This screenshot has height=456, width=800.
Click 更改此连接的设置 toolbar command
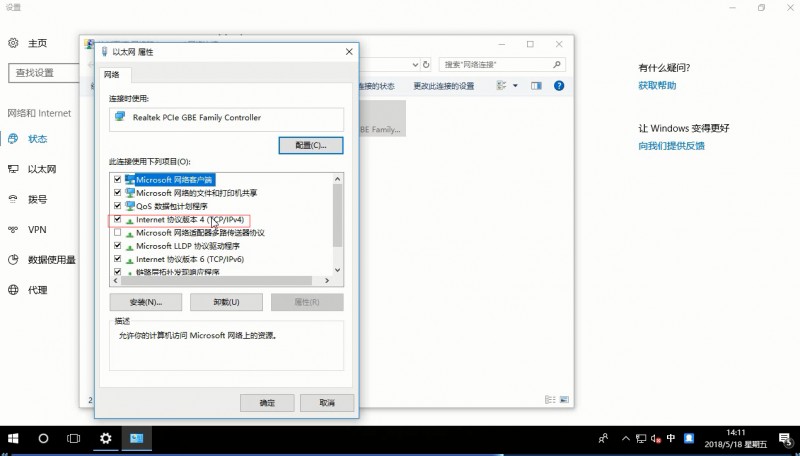point(443,86)
